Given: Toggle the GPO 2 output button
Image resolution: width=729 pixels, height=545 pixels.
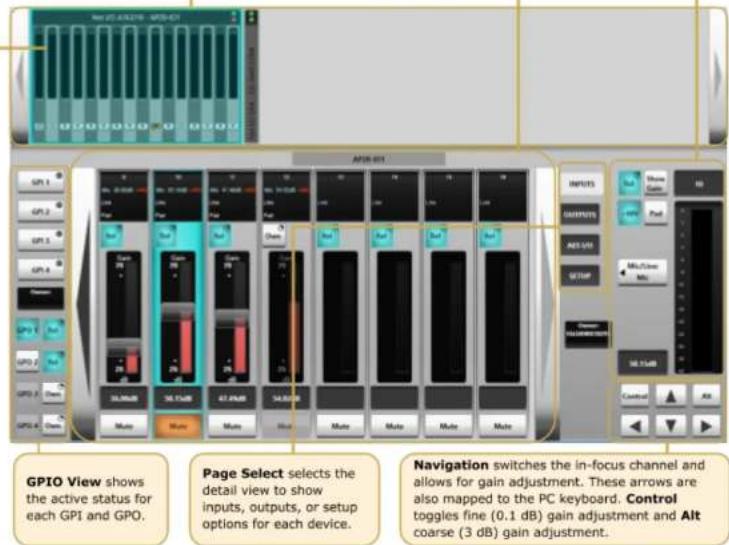Looking at the screenshot, I should 27,361.
